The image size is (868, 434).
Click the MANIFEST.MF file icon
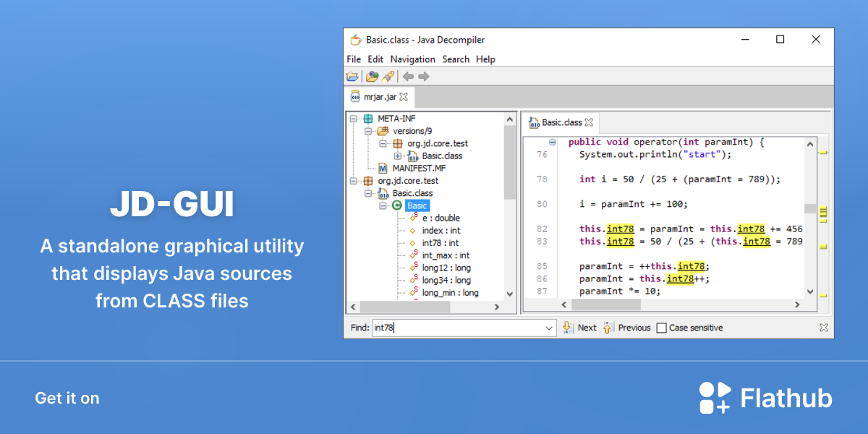(x=383, y=168)
